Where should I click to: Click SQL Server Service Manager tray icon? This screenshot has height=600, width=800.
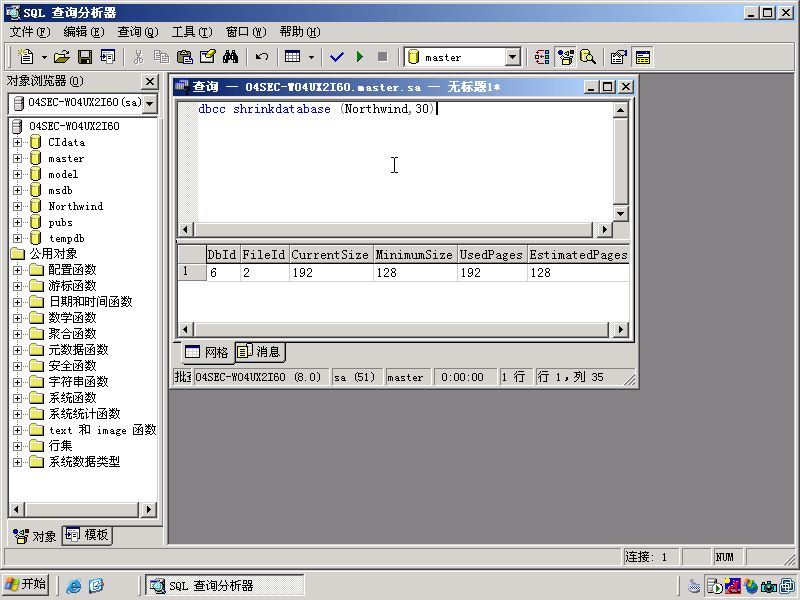tap(713, 586)
